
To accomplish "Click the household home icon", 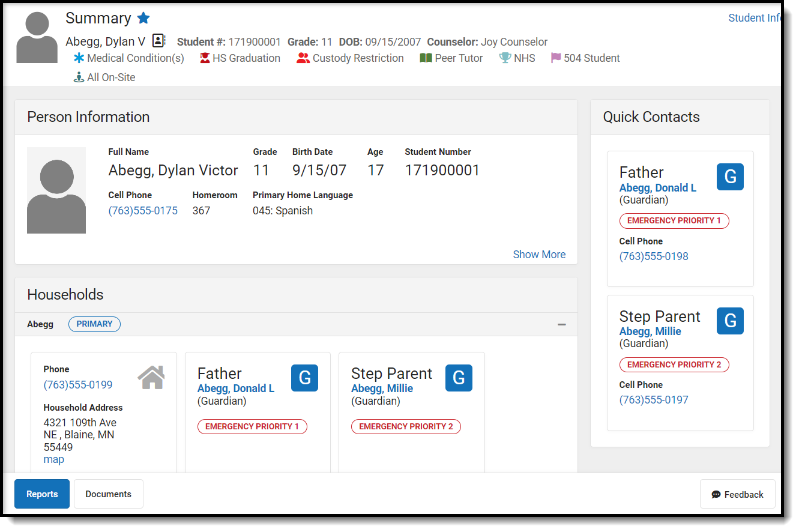I will click(x=151, y=378).
